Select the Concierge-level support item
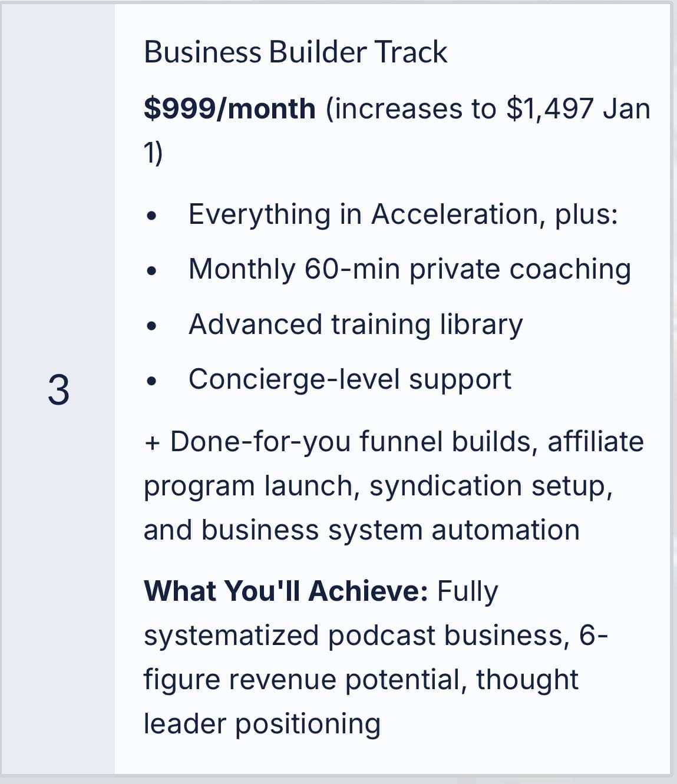Screen dimensions: 677x784 [349, 379]
